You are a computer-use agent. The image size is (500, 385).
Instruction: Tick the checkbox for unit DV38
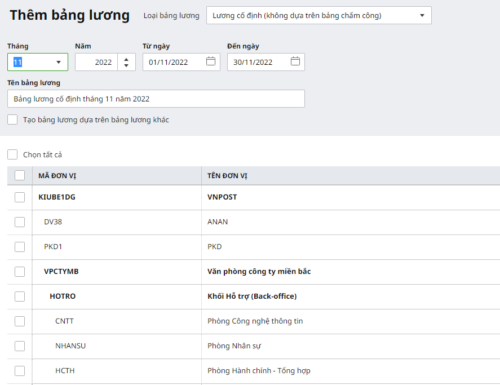coord(20,222)
